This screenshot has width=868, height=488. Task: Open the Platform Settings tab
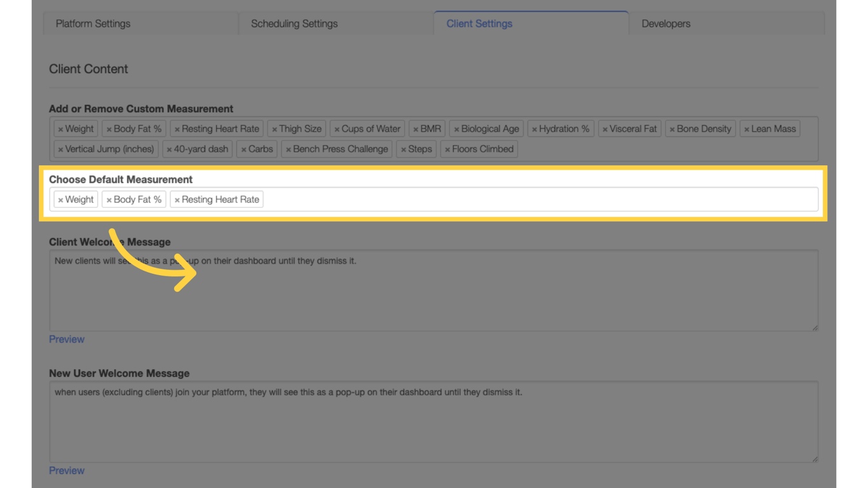pos(93,24)
